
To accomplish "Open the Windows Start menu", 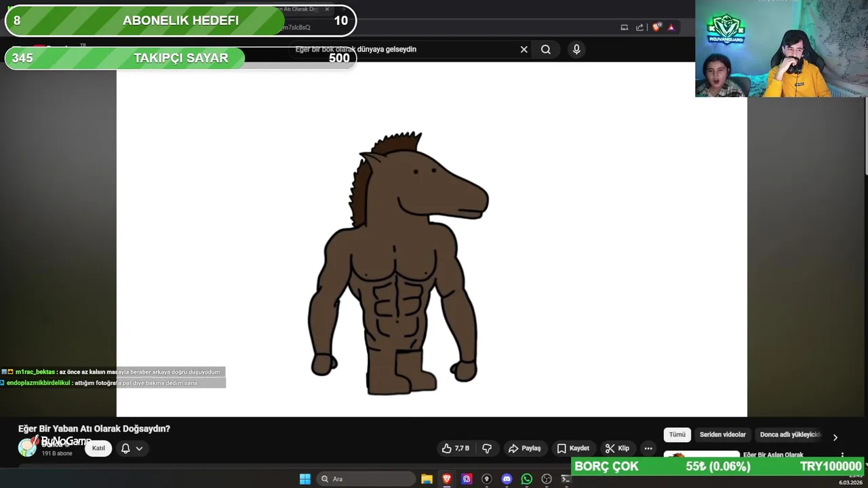I will pos(305,479).
